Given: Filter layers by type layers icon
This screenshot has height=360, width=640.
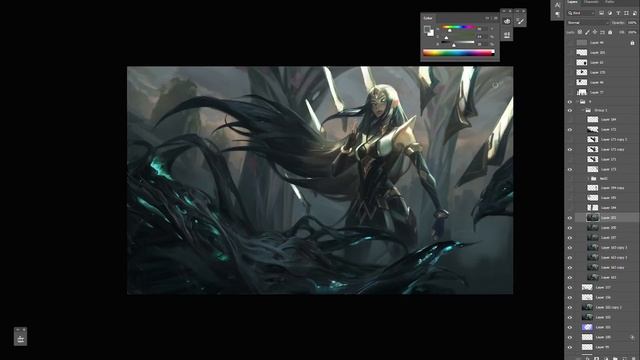Looking at the screenshot, I should click(x=618, y=13).
